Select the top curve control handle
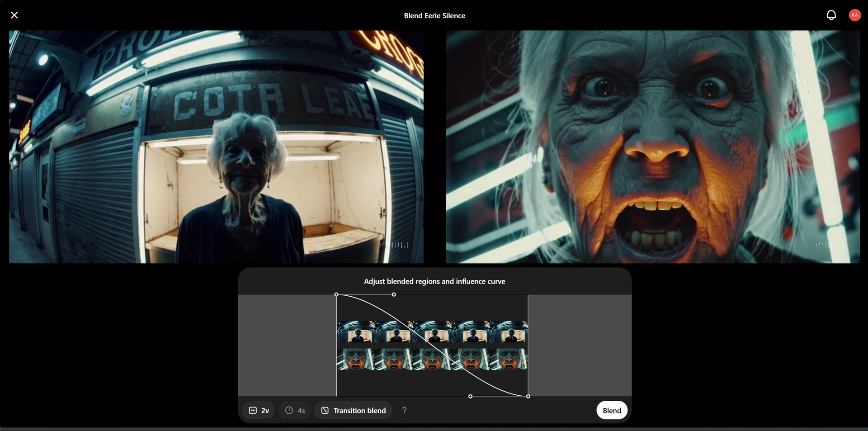This screenshot has height=431, width=868. pyautogui.click(x=394, y=294)
